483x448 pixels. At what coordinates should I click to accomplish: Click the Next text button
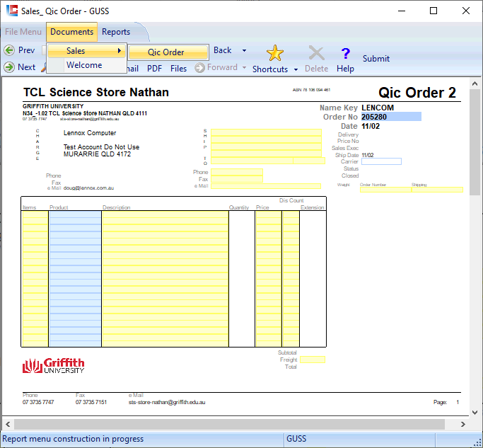26,67
